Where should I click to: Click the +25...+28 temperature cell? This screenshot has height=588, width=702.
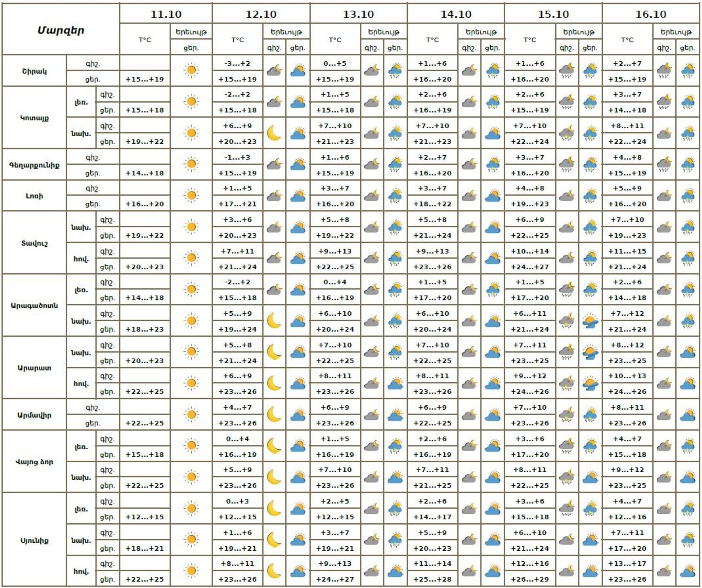coord(433,579)
